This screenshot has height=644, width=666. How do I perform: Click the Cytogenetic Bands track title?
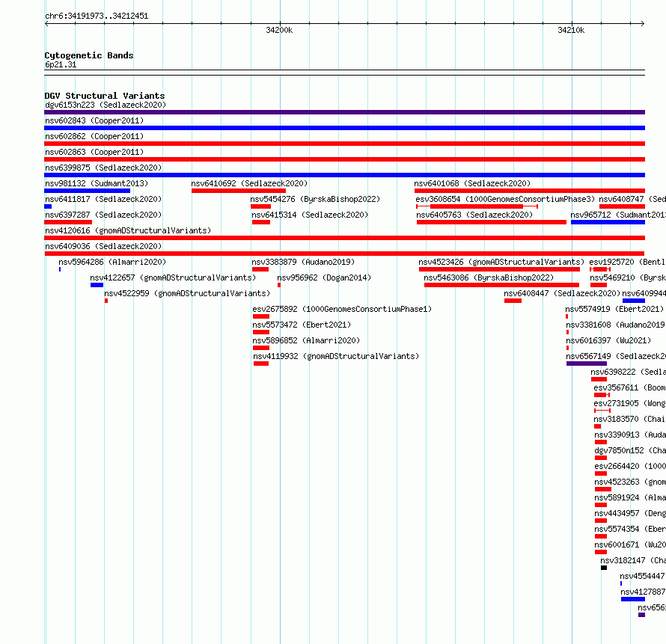click(x=89, y=55)
